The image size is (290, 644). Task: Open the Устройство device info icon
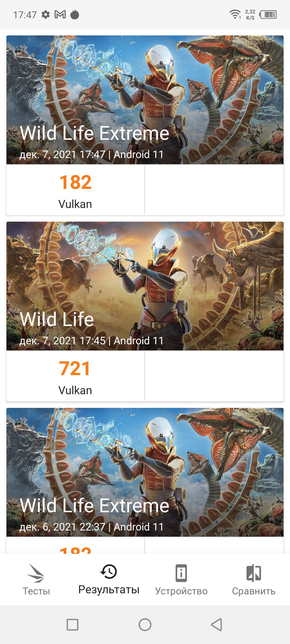[x=181, y=573]
